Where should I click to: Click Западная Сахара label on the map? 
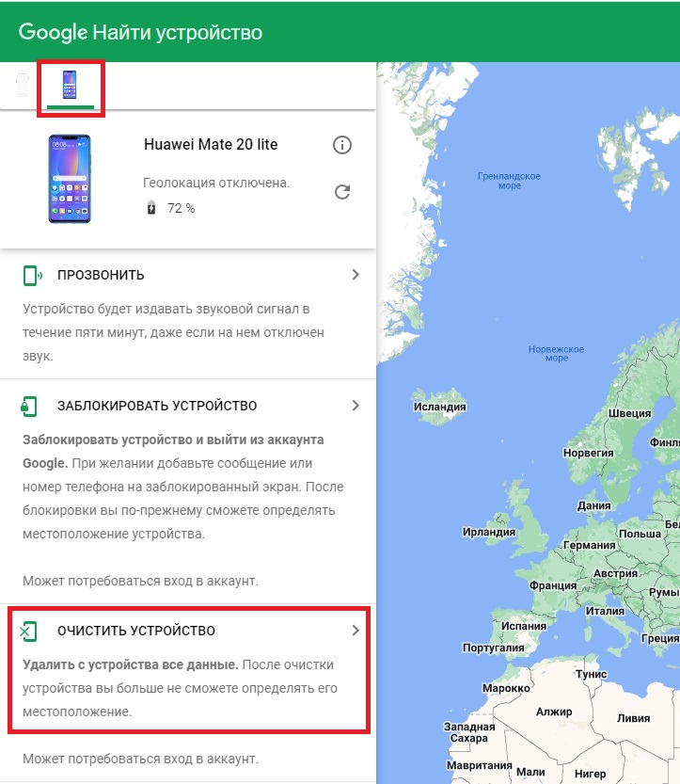469,732
